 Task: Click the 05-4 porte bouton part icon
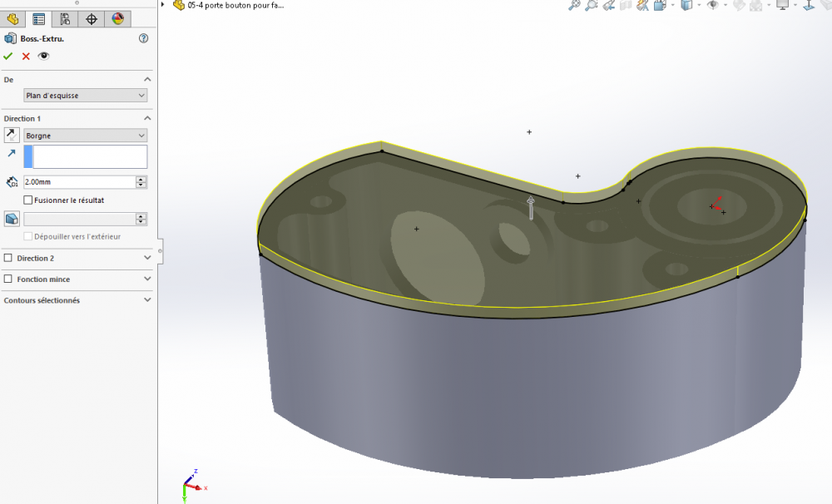(x=179, y=5)
